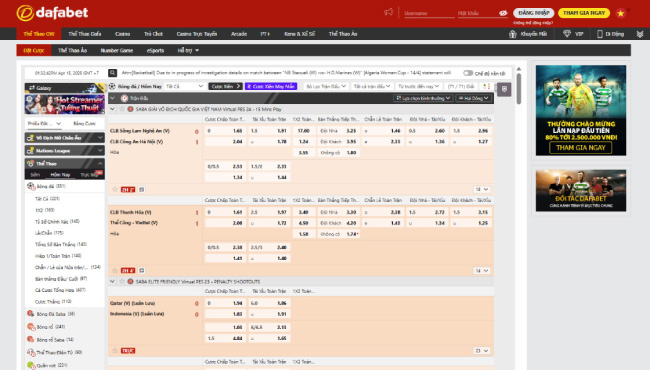Open Hỗ trợ dropdown menu
This screenshot has height=370, width=650.
(188, 51)
